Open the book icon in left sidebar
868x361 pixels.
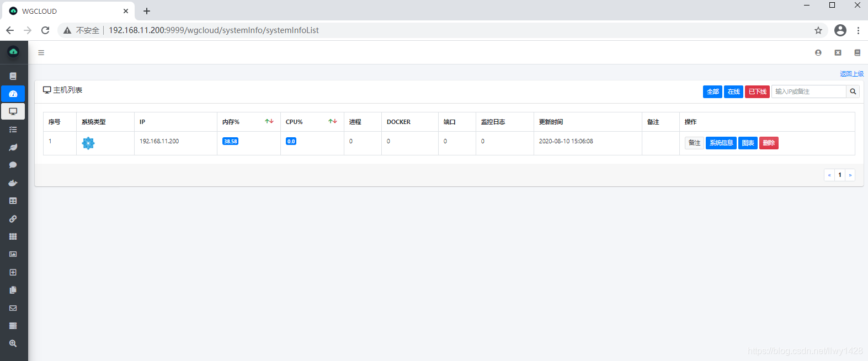click(x=13, y=76)
